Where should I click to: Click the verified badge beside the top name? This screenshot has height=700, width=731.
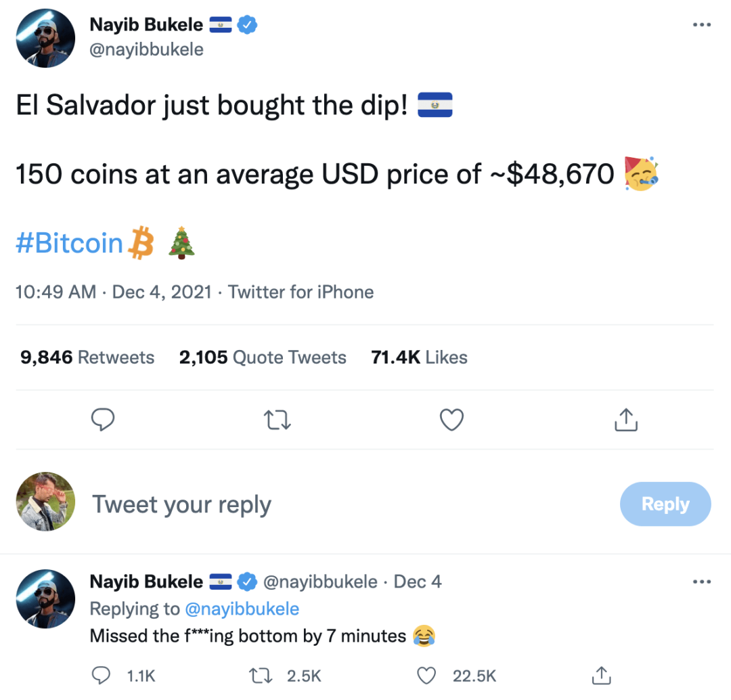(247, 25)
